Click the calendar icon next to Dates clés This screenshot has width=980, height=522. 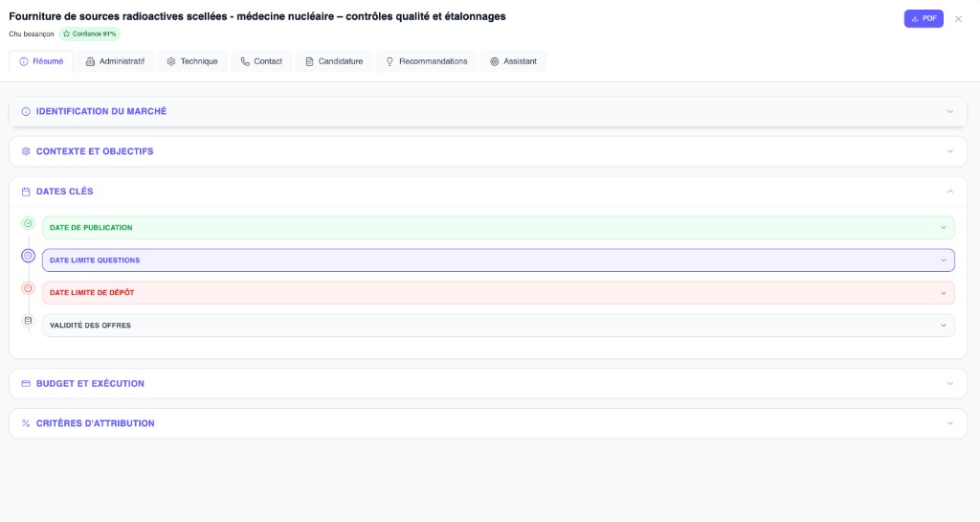coord(26,192)
